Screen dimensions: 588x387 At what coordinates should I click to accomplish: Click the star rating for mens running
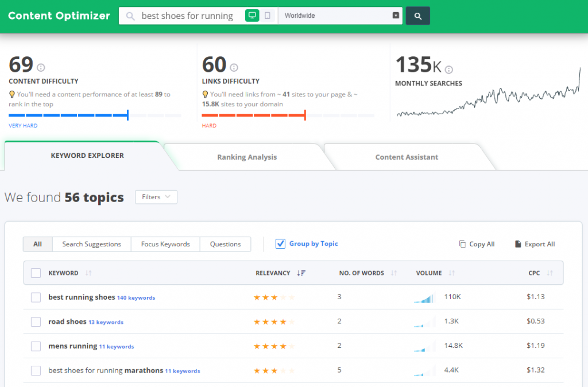274,346
